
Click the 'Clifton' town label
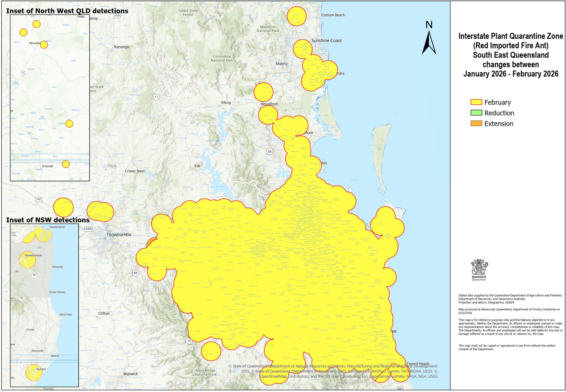pos(104,314)
